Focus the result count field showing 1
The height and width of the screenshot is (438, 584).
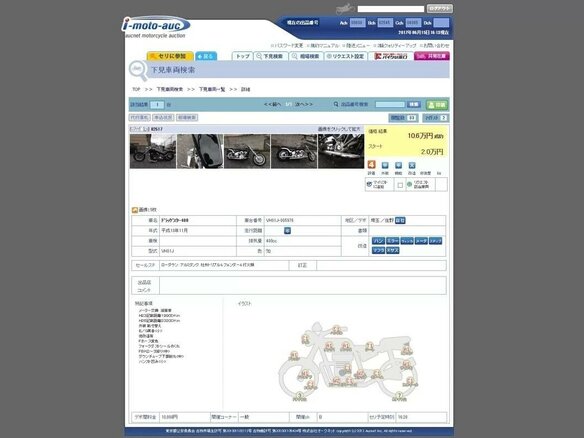157,105
